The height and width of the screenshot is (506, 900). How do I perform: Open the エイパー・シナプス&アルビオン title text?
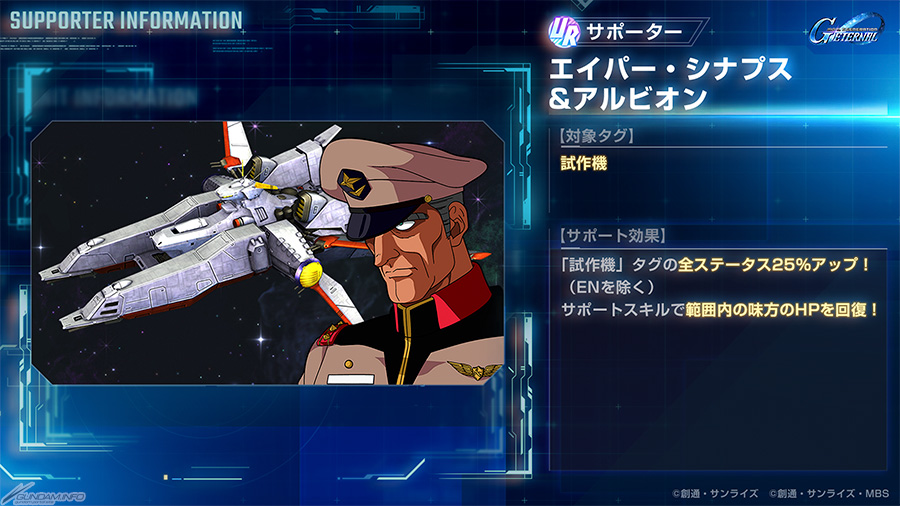(670, 84)
